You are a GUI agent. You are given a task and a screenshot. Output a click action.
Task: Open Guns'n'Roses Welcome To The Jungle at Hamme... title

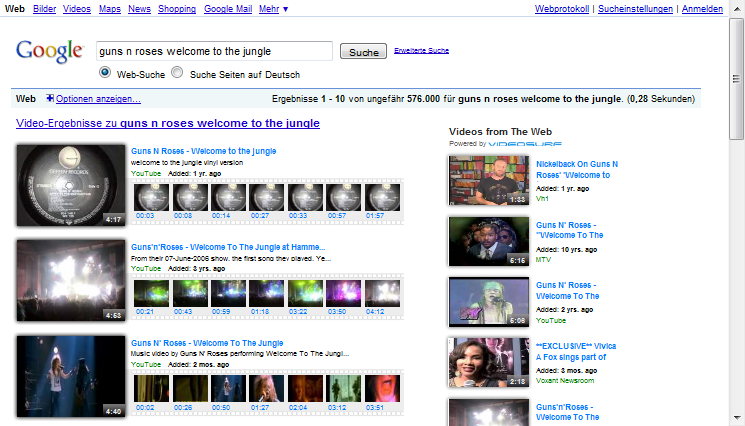pos(228,247)
